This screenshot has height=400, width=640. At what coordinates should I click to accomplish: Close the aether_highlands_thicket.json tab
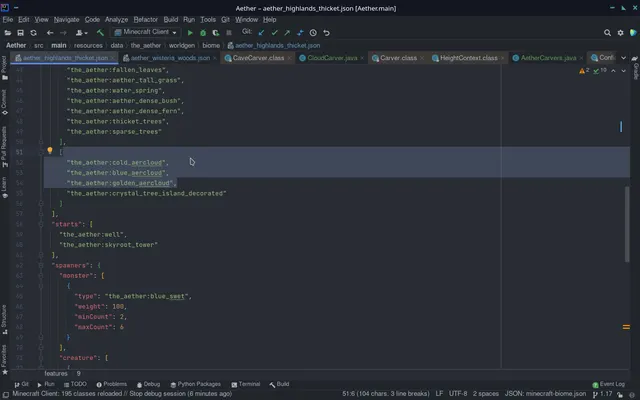pyautogui.click(x=114, y=58)
